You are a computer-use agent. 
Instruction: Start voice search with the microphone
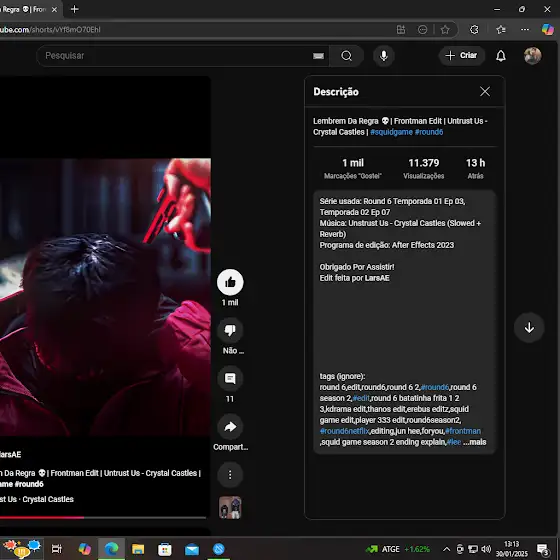click(x=384, y=56)
